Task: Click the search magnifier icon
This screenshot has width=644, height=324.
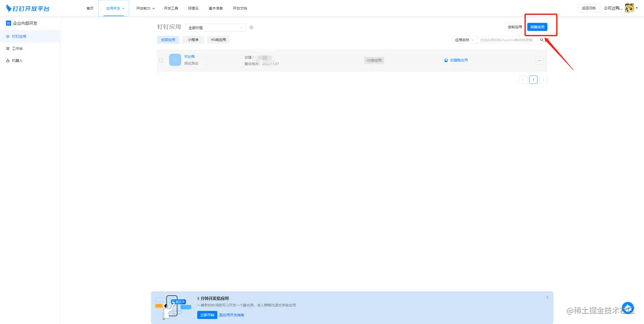Action: coord(542,40)
